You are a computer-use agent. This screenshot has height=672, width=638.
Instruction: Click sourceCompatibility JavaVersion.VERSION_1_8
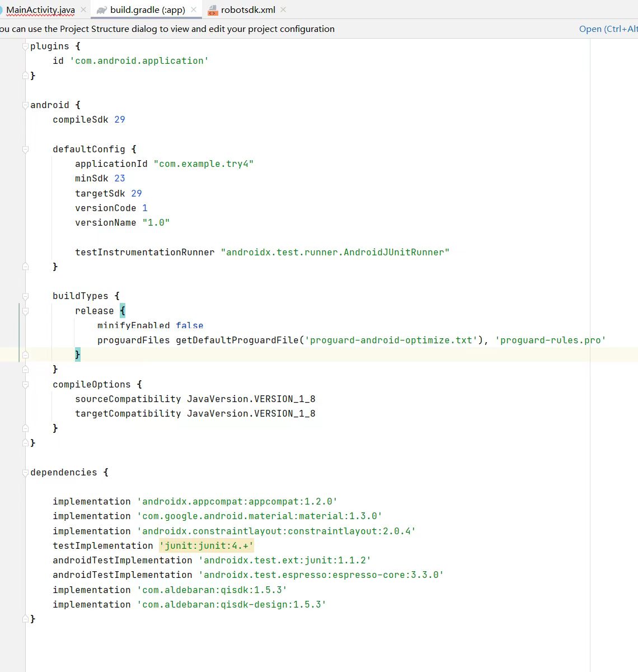point(195,399)
